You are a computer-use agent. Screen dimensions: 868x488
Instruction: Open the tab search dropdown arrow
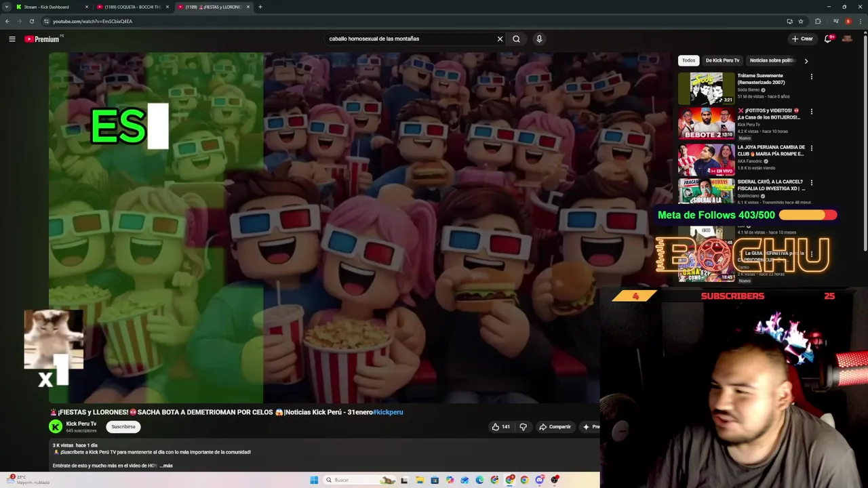[7, 7]
